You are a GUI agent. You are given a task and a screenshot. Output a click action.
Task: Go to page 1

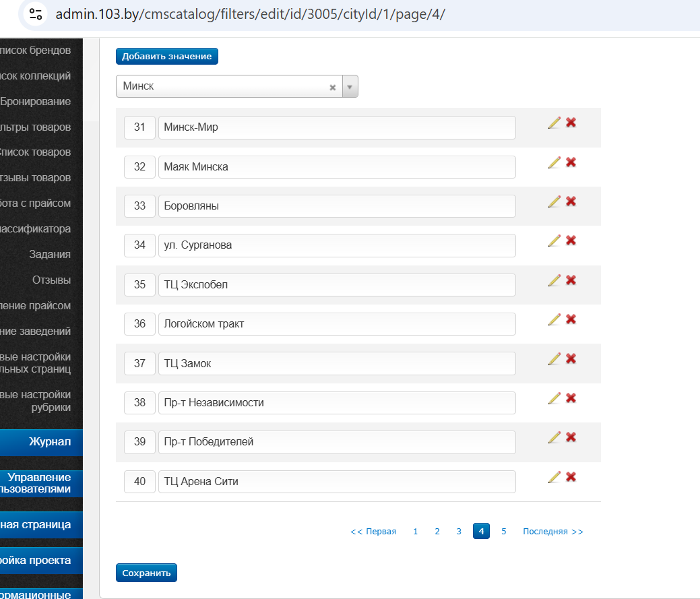click(415, 532)
